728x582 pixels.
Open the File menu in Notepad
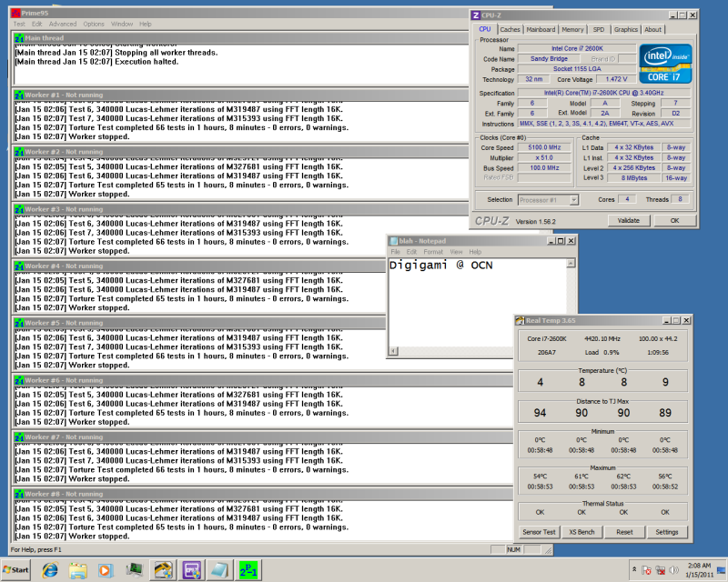[395, 252]
